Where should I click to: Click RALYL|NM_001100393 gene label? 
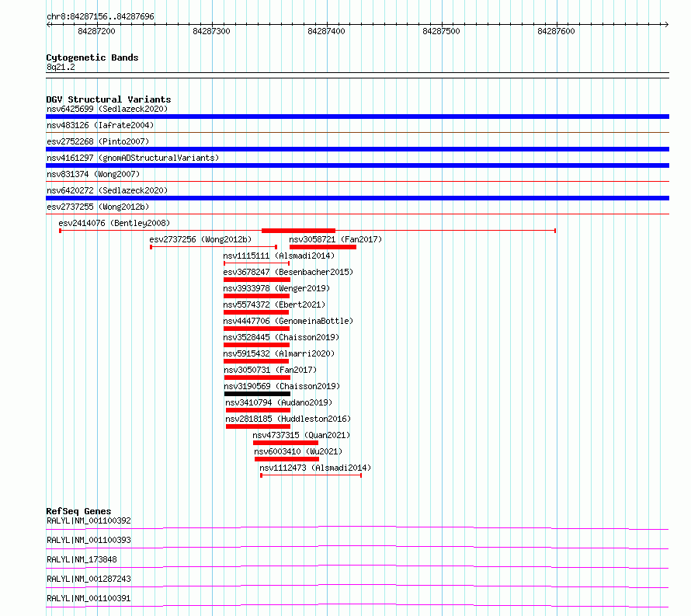(x=89, y=540)
